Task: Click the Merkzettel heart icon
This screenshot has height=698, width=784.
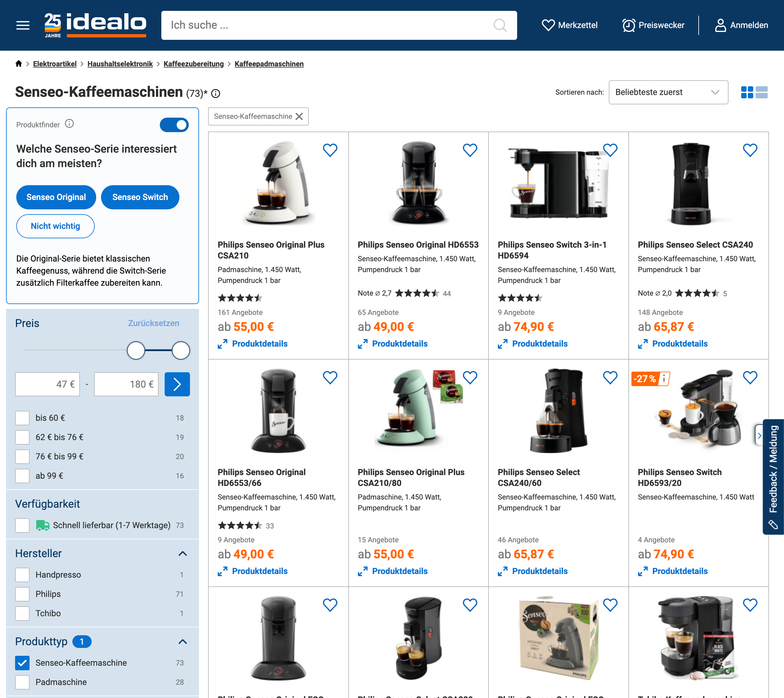Action: point(548,25)
